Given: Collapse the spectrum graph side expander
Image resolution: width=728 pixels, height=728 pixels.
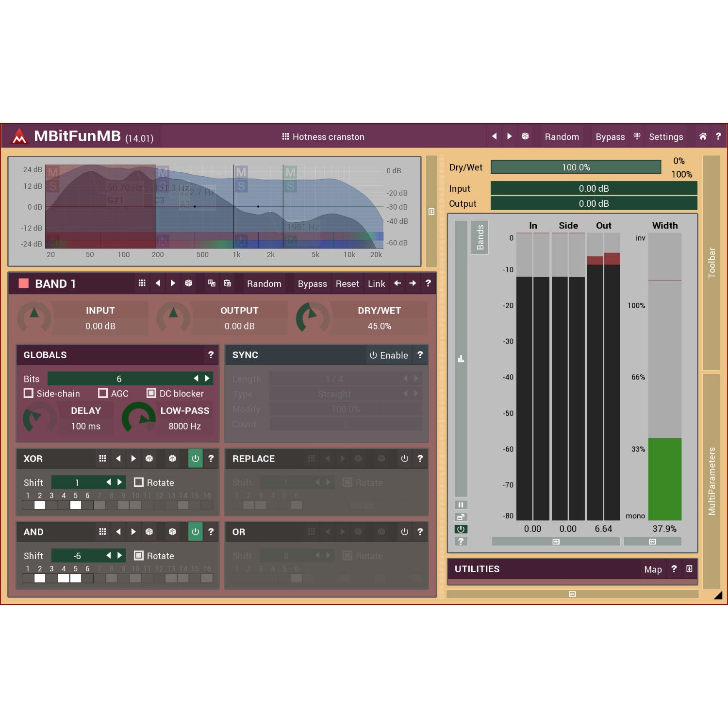Looking at the screenshot, I should (431, 211).
